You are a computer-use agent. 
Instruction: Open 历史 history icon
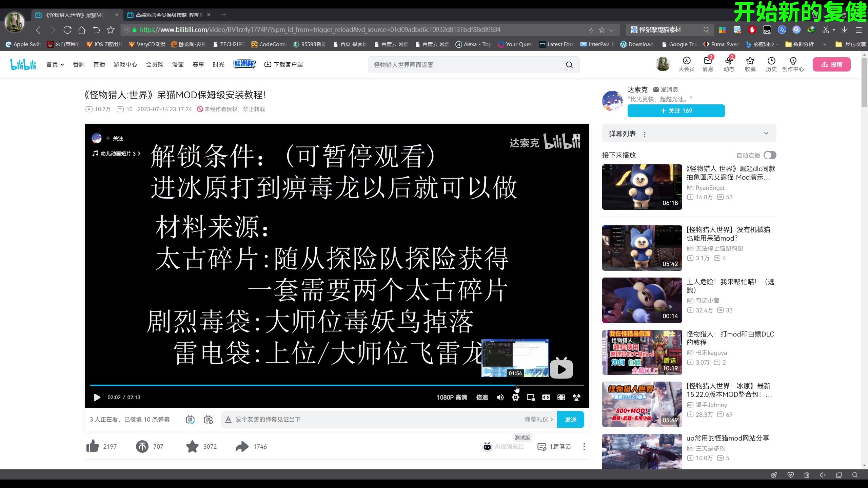pos(771,64)
